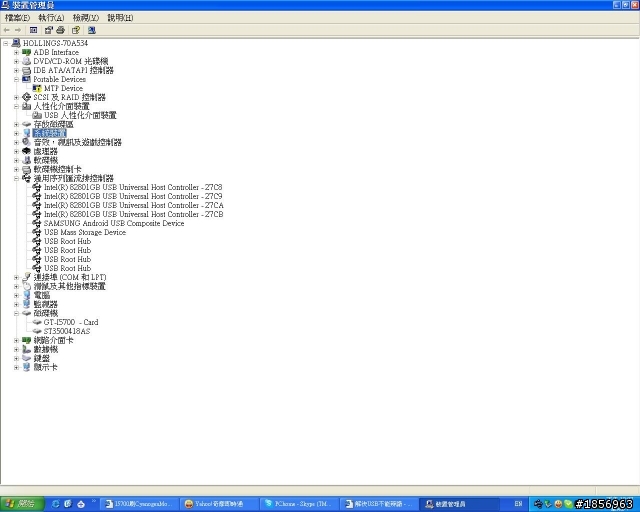Click the EN language bar indicator
Screen dimensions: 640x512
(518, 504)
